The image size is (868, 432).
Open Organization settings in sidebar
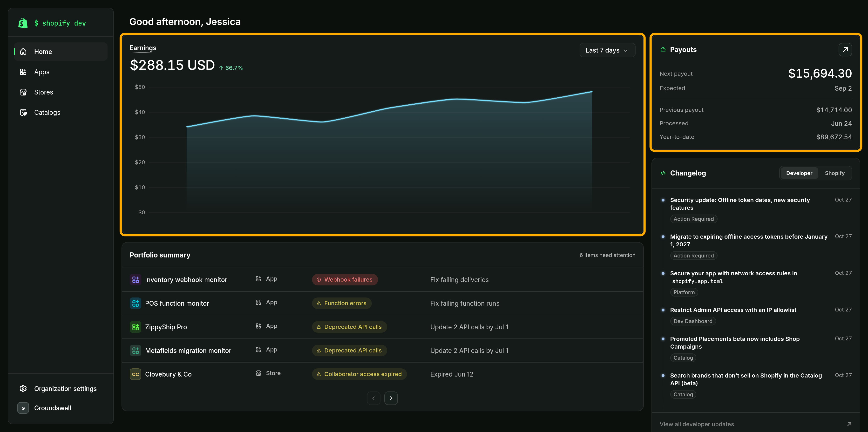tap(61, 389)
